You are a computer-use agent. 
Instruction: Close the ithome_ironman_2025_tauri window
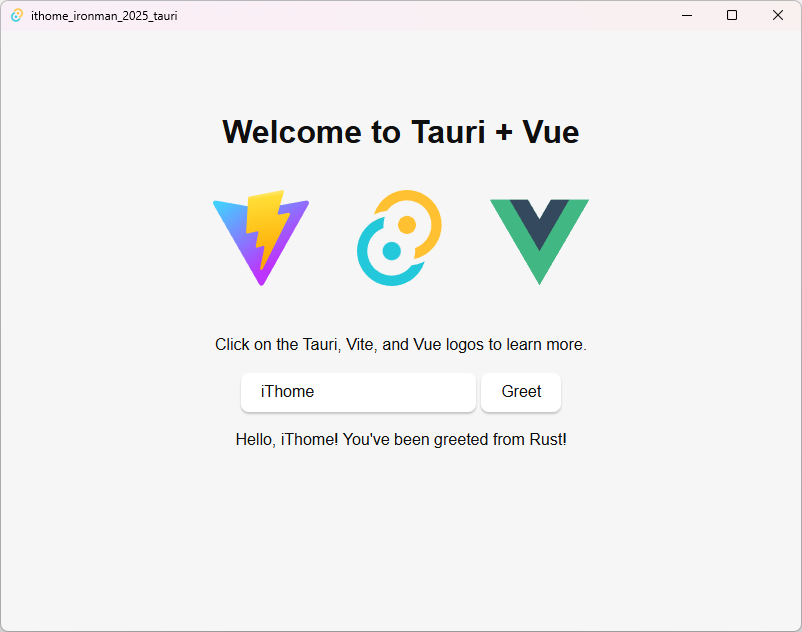778,15
